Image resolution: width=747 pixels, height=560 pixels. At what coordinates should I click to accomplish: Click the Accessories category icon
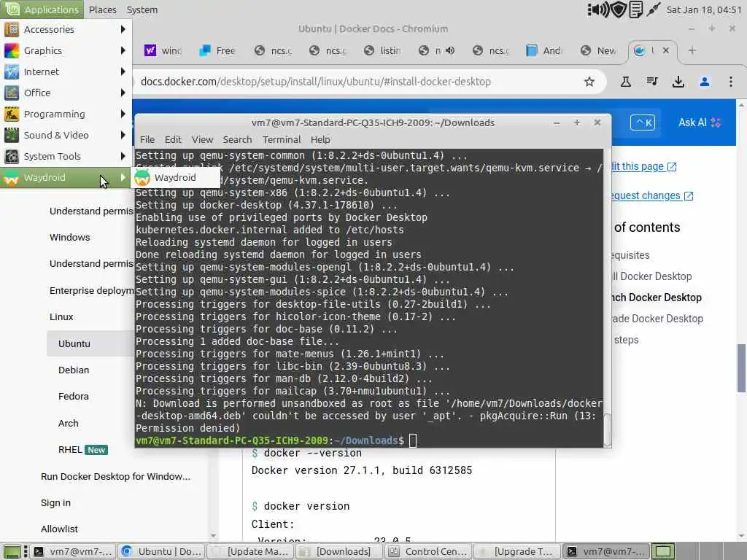click(12, 29)
